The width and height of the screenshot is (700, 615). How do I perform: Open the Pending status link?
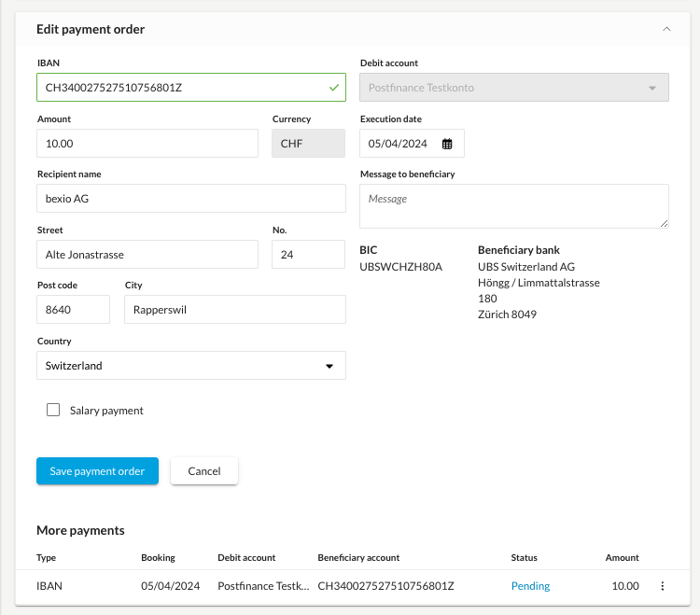[530, 586]
